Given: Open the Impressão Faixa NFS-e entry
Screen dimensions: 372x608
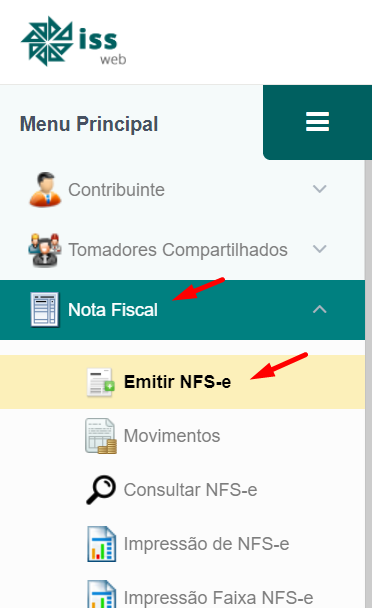Looking at the screenshot, I should point(218,598).
